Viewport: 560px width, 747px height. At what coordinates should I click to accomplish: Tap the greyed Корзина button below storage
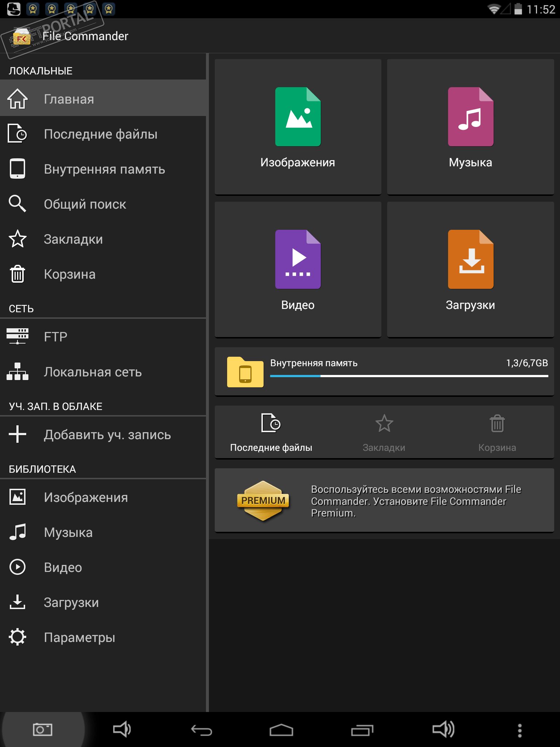click(497, 432)
